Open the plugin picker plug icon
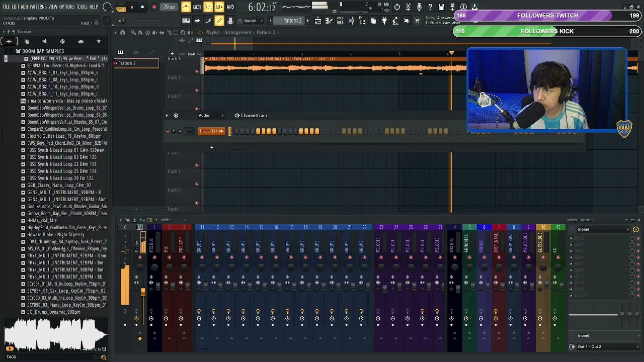 pyautogui.click(x=384, y=21)
